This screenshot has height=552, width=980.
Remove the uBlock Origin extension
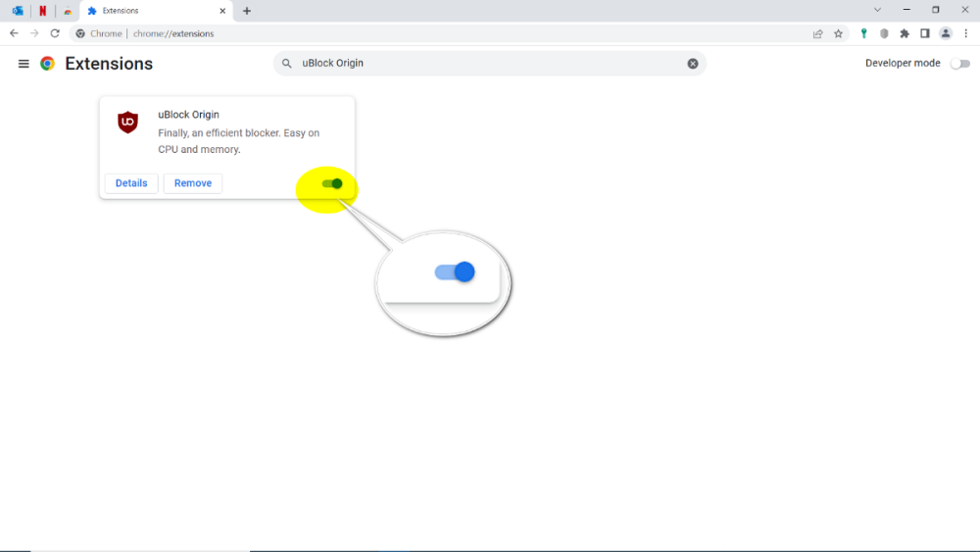pos(192,183)
